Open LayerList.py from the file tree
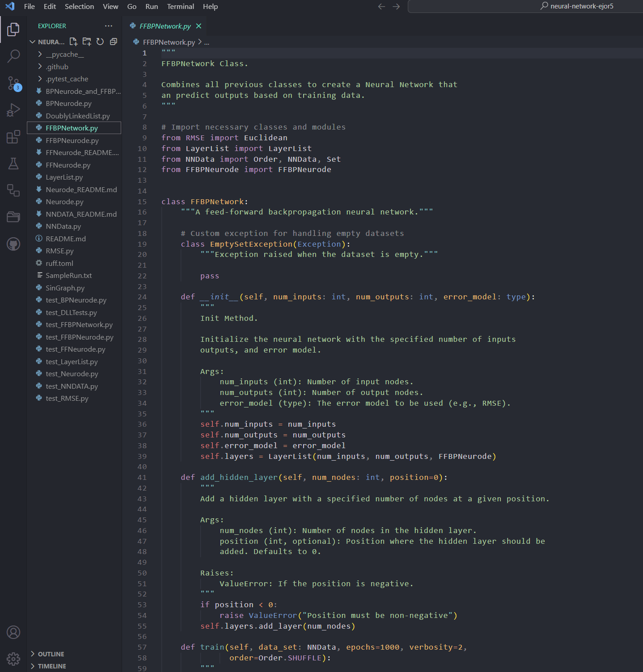Viewport: 643px width, 672px height. tap(74, 177)
